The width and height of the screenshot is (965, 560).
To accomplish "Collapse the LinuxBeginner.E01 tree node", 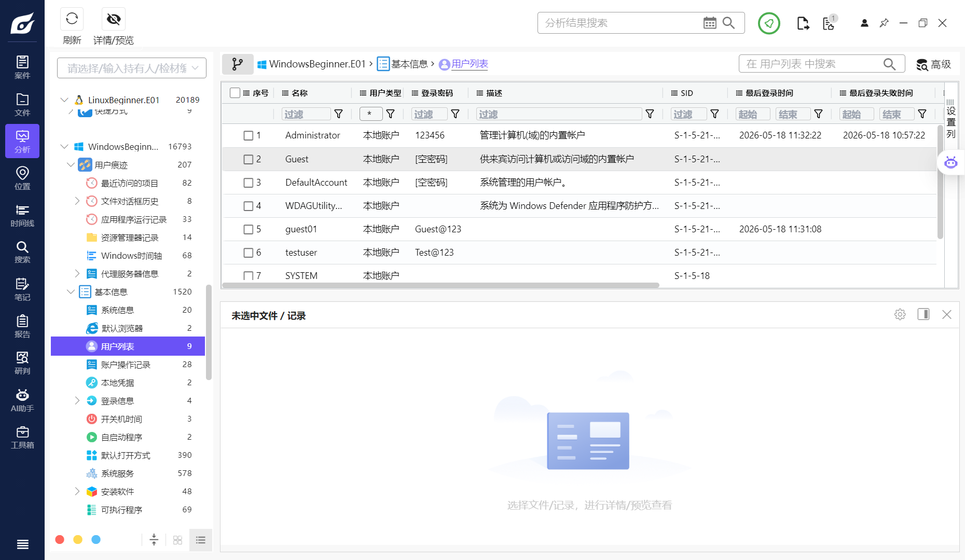I will point(64,100).
